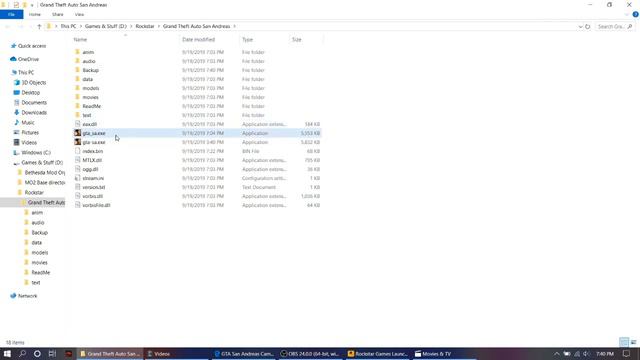This screenshot has height=360, width=640.
Task: Click the battery tray icon
Action: point(567,354)
